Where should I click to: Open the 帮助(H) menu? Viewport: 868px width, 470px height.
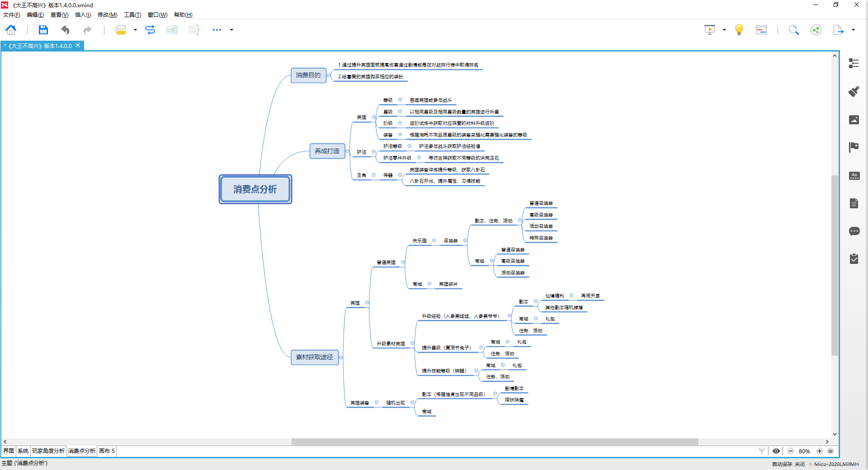pos(183,15)
